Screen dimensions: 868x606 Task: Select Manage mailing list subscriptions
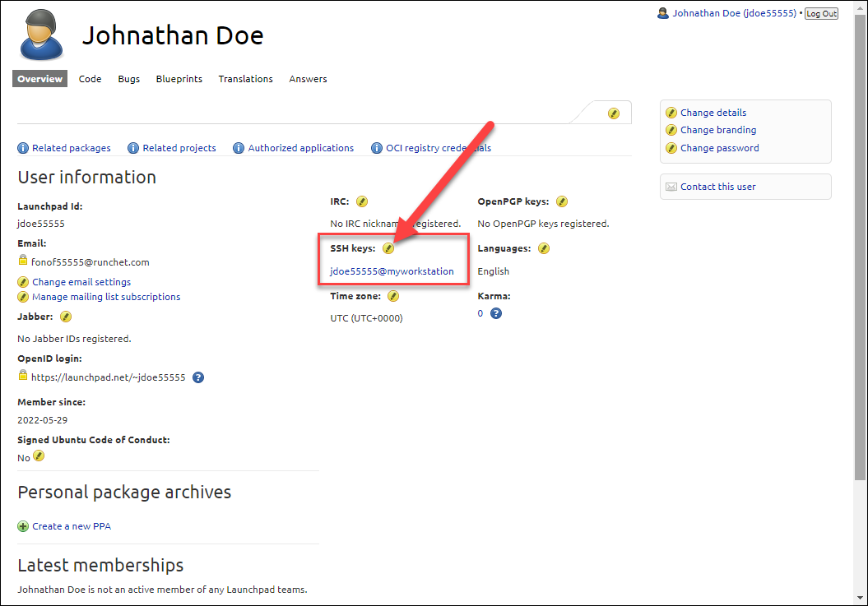click(105, 297)
